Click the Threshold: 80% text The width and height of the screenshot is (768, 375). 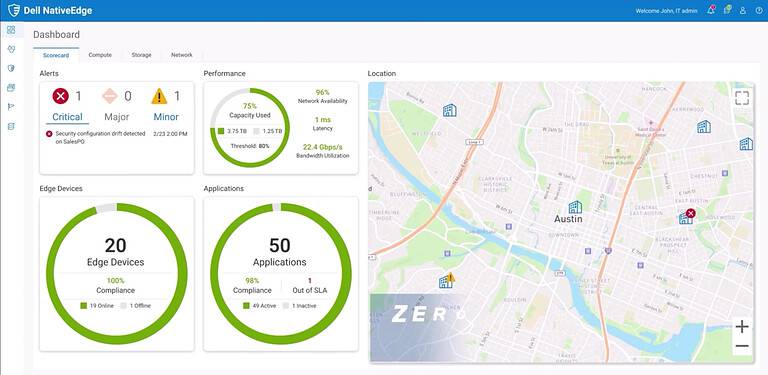[250, 146]
